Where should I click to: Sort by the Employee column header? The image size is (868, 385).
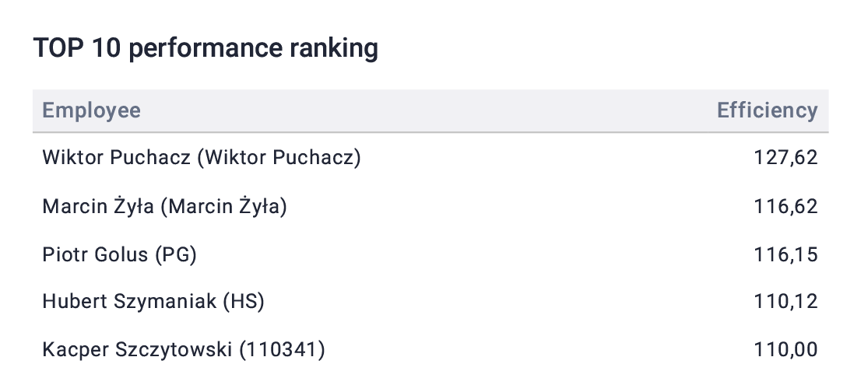91,110
